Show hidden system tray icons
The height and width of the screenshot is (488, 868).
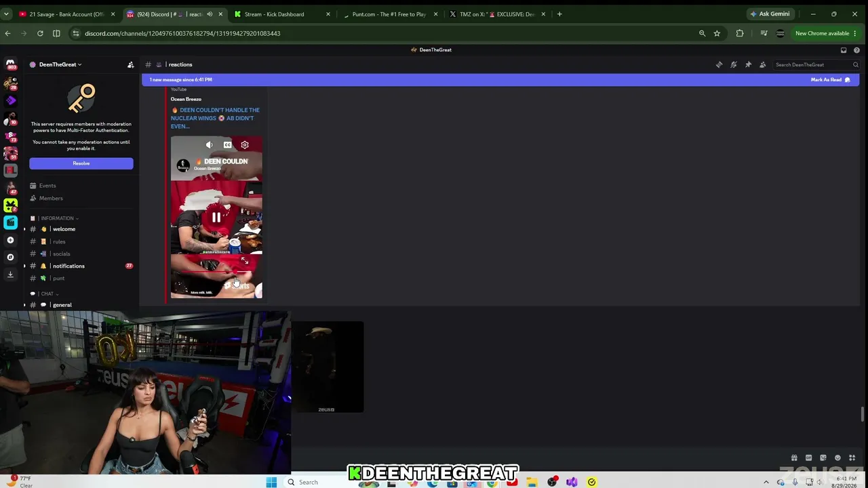click(x=766, y=482)
